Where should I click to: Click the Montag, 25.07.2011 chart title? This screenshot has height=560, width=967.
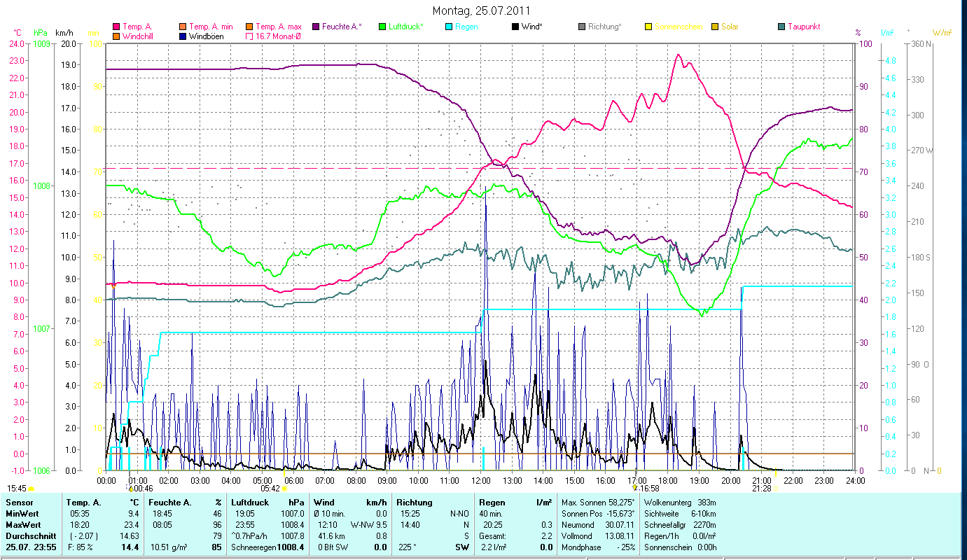(481, 10)
